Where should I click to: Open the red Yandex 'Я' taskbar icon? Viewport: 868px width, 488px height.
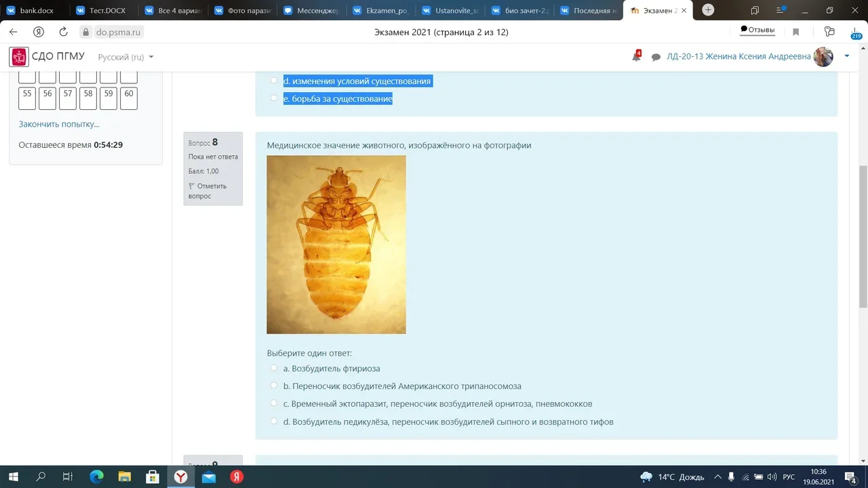pos(236,476)
